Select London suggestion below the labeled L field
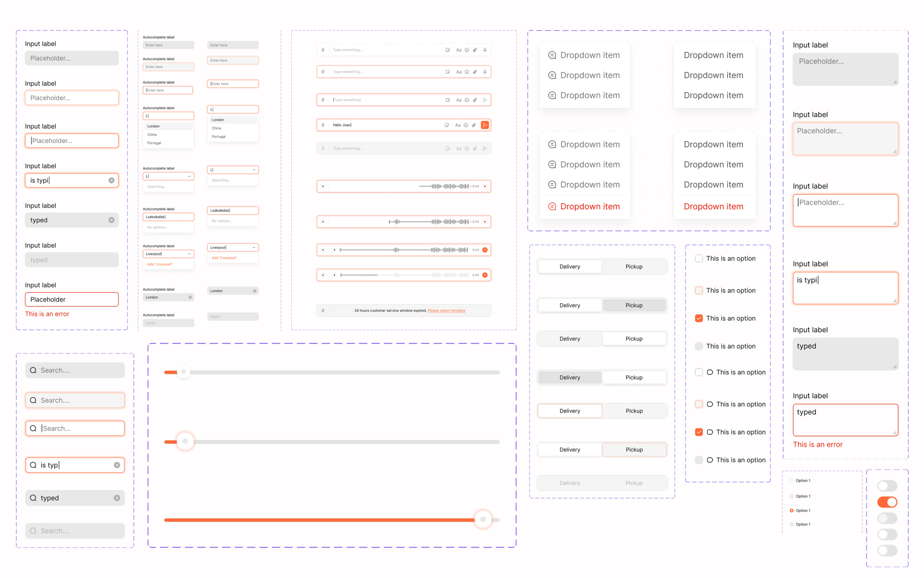The width and height of the screenshot is (924, 578). (x=169, y=126)
